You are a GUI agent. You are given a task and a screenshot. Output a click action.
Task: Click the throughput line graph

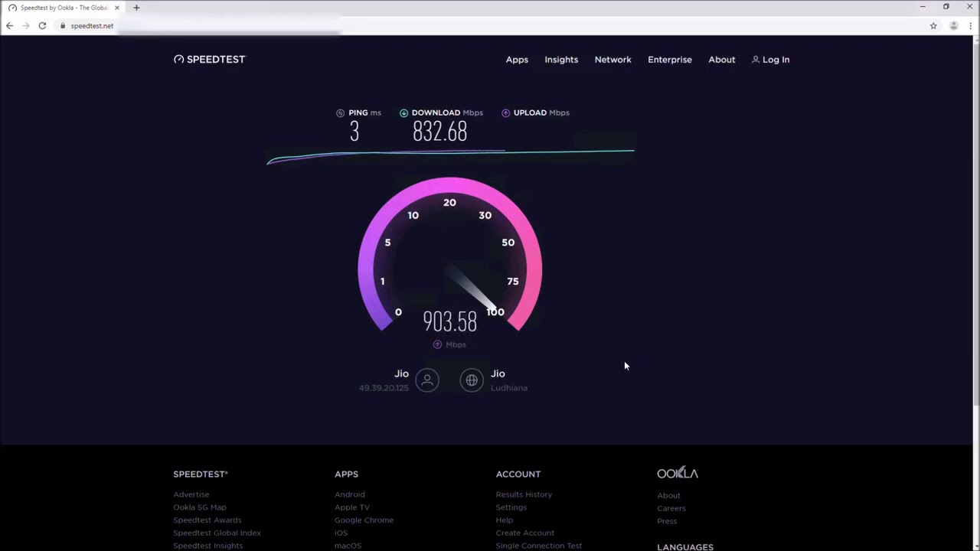point(450,155)
